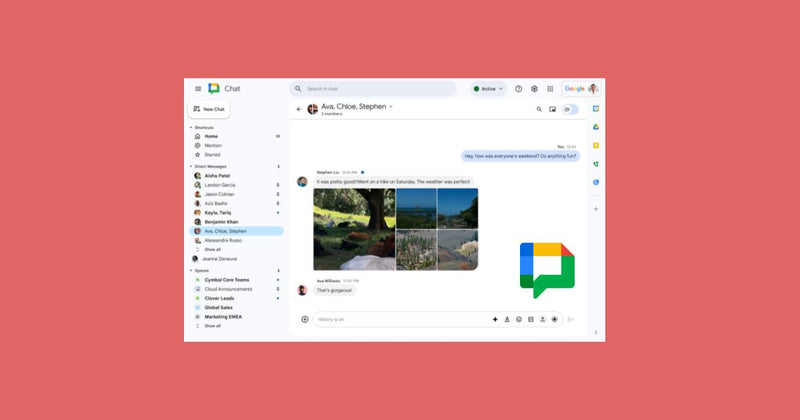Open Settings via the gear icon

click(x=534, y=89)
